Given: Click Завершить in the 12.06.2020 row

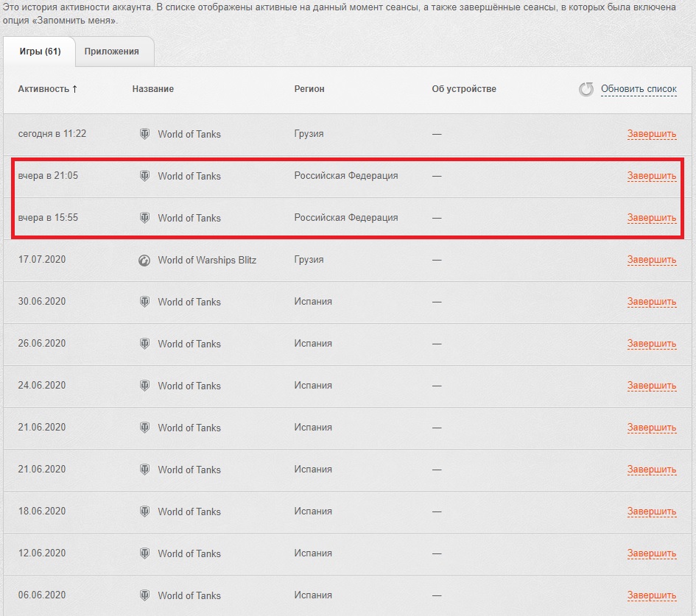Looking at the screenshot, I should 652,553.
